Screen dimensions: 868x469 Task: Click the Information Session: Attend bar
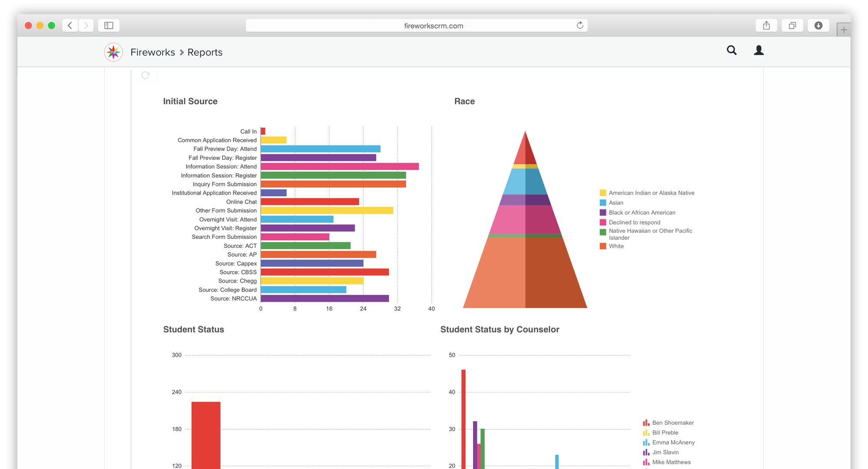[339, 166]
